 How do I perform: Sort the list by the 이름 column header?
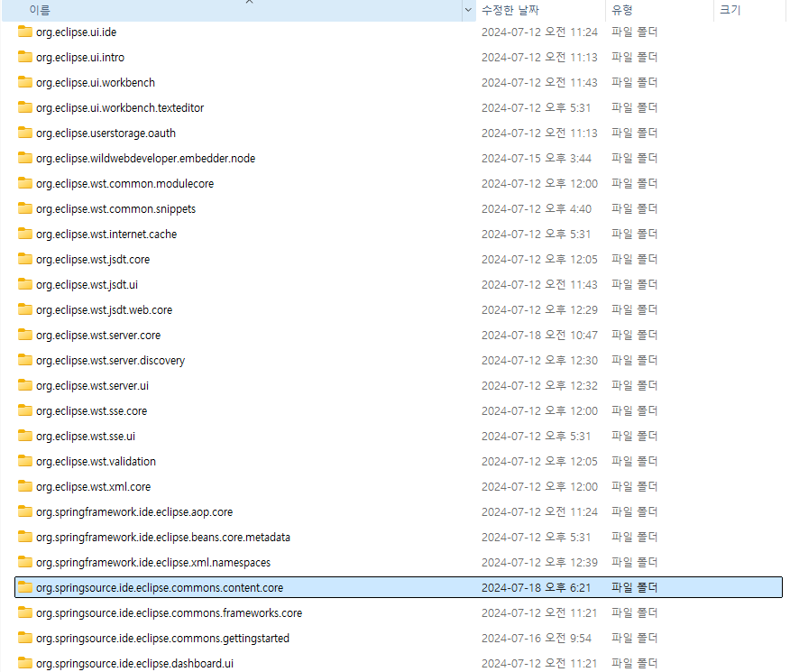[x=232, y=10]
